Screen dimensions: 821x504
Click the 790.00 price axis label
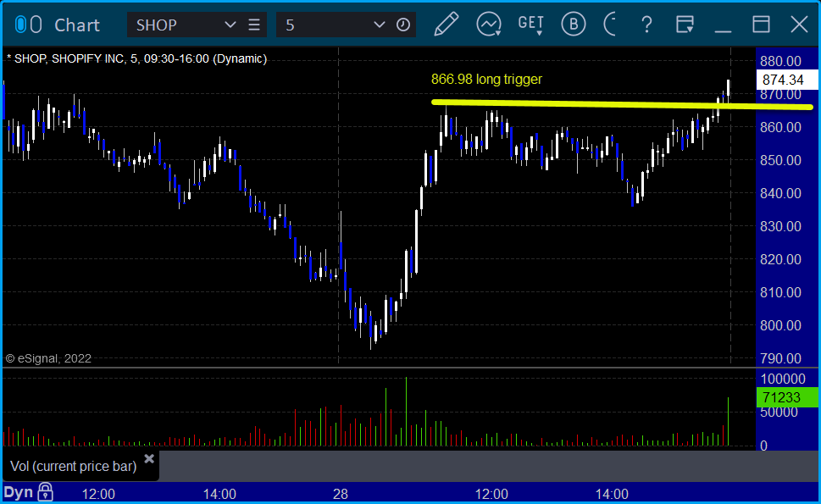coord(780,358)
